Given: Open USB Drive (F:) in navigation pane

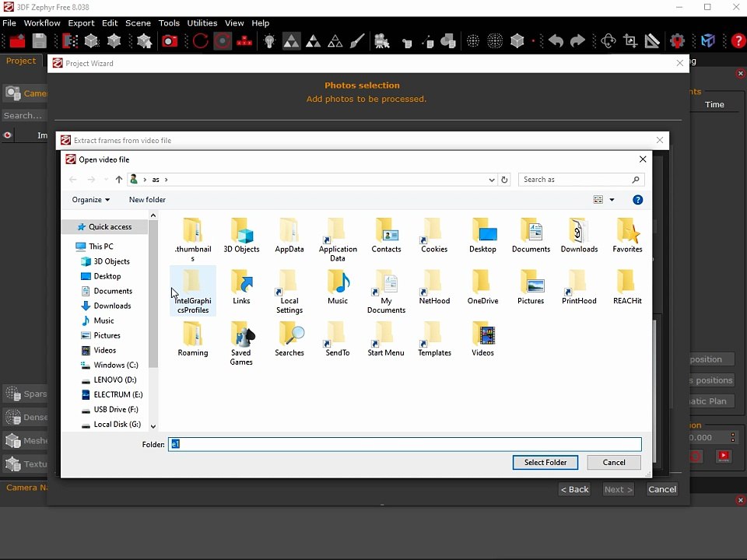Looking at the screenshot, I should [116, 409].
